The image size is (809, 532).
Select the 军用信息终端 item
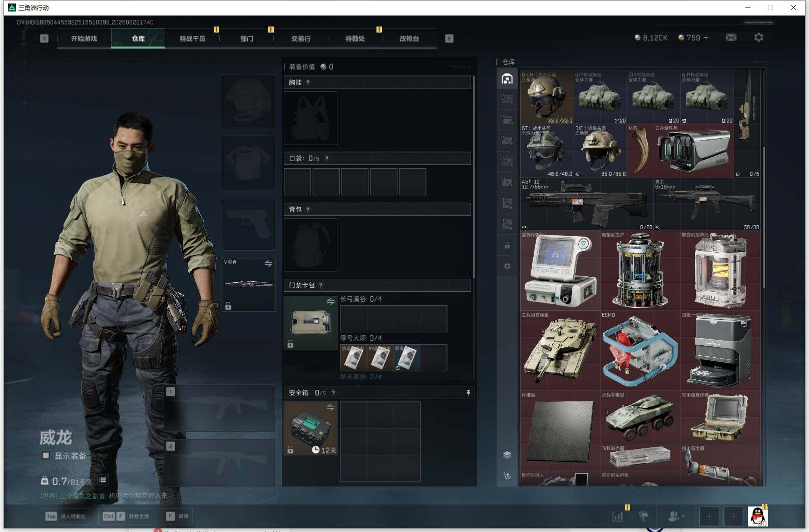(x=720, y=417)
